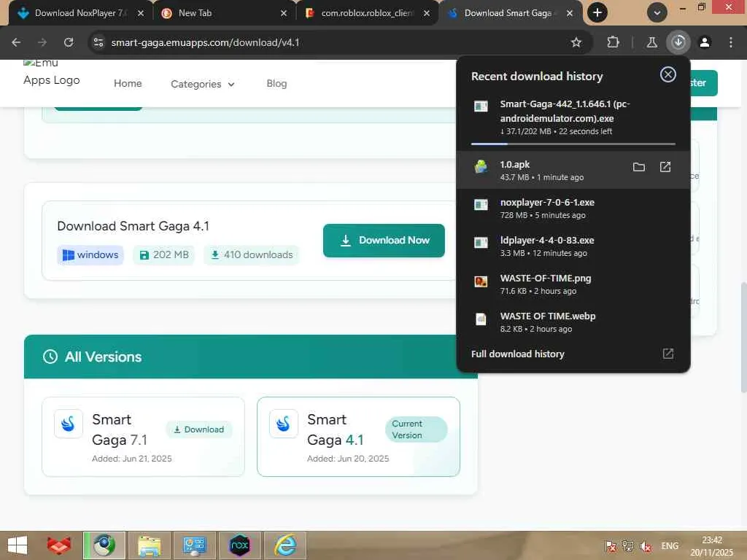
Task: Open the tab search dropdown
Action: (657, 13)
